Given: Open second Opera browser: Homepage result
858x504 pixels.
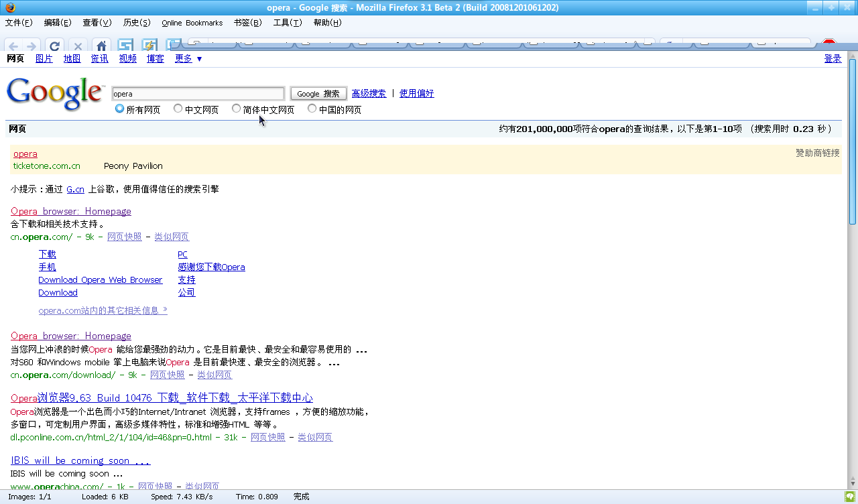Looking at the screenshot, I should coord(71,336).
